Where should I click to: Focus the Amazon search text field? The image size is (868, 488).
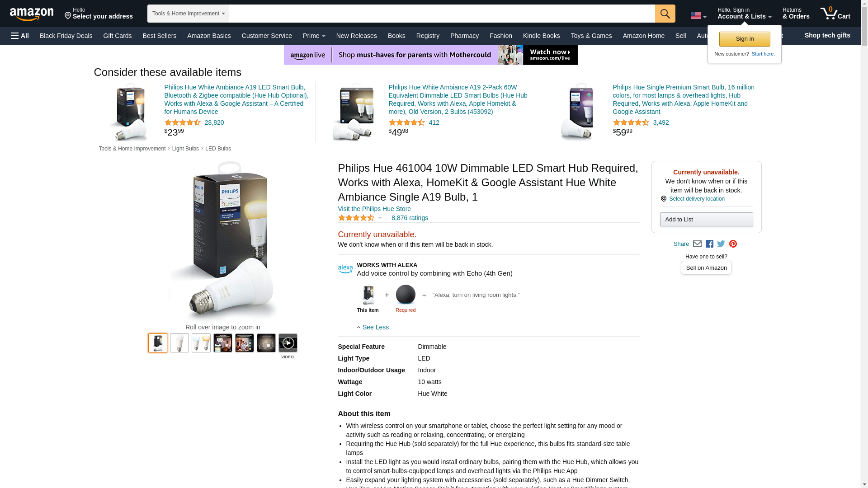click(x=442, y=14)
